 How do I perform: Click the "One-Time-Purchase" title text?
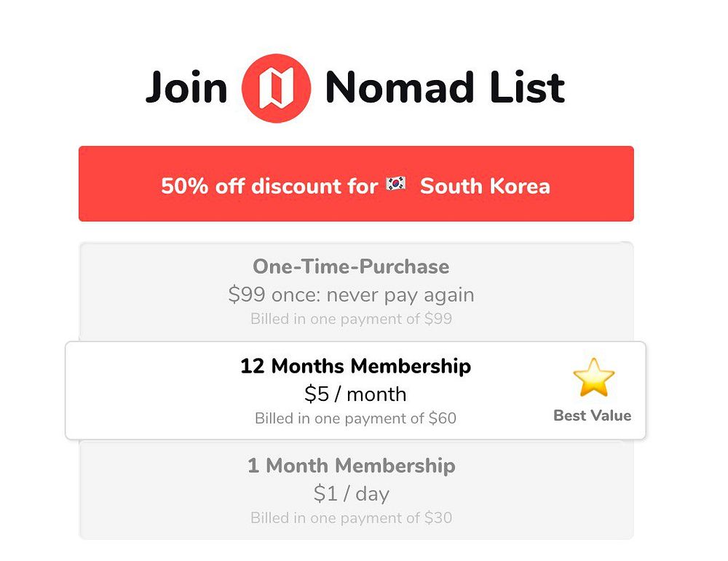click(351, 266)
